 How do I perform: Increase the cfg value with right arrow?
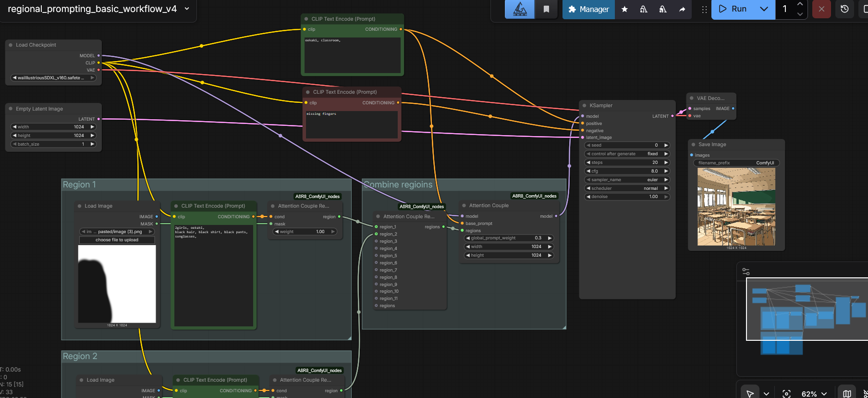666,171
